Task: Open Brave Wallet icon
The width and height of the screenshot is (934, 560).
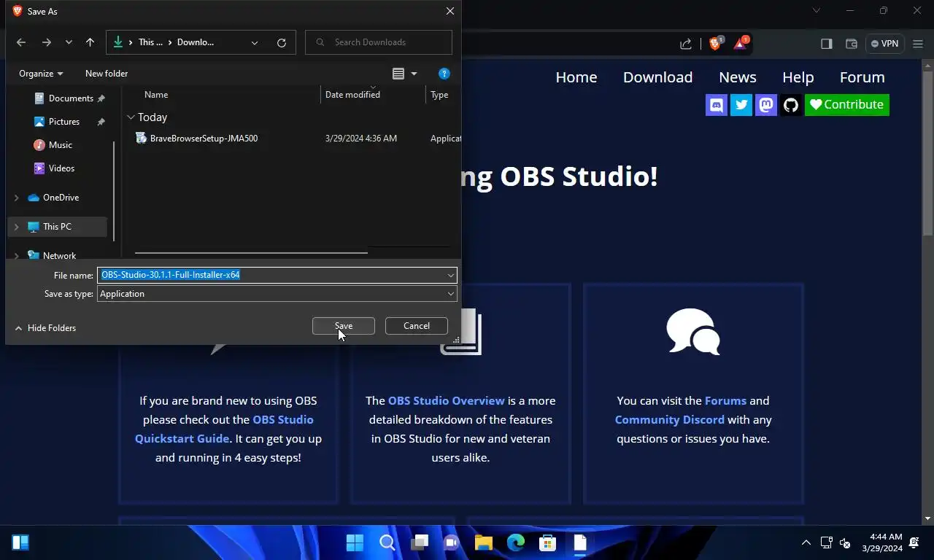Action: [851, 44]
